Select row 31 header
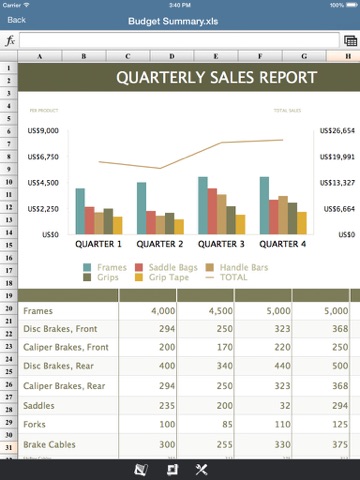Image resolution: width=360 pixels, height=480 pixels. click(9, 447)
